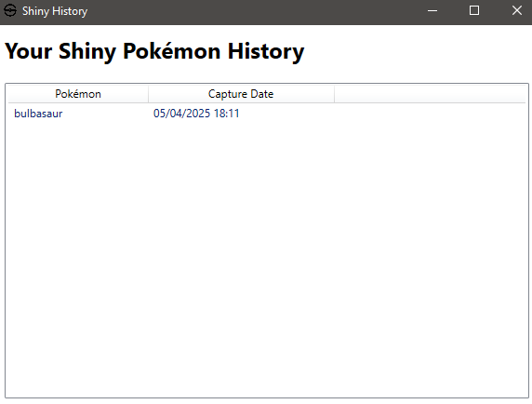The image size is (532, 404).
Task: Sort list by the Pokémon column header
Action: (x=78, y=94)
